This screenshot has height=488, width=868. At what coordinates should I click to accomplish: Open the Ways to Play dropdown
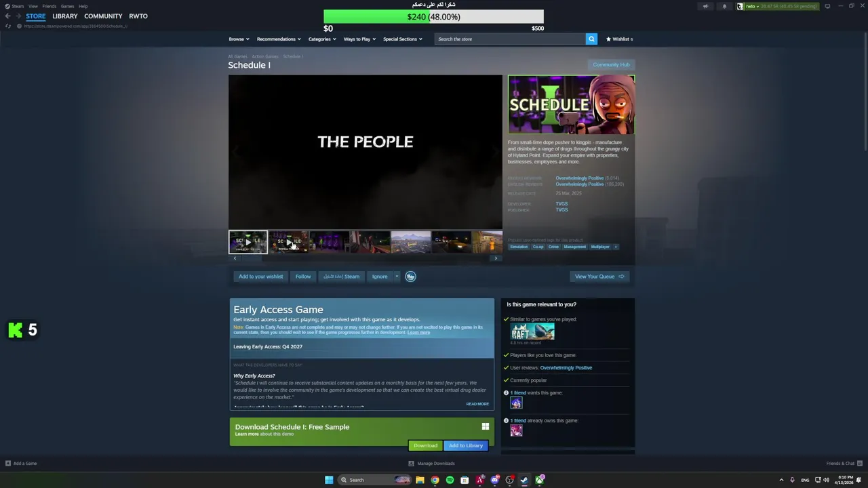tap(359, 39)
